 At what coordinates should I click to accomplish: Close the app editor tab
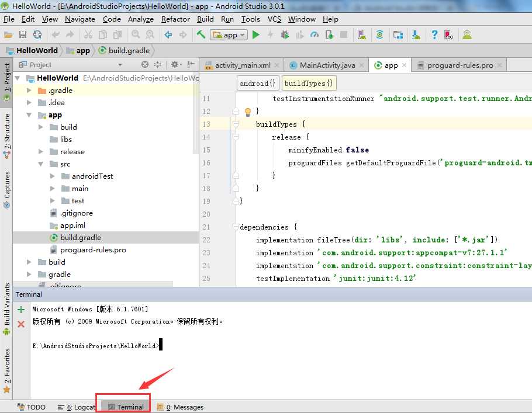point(404,65)
